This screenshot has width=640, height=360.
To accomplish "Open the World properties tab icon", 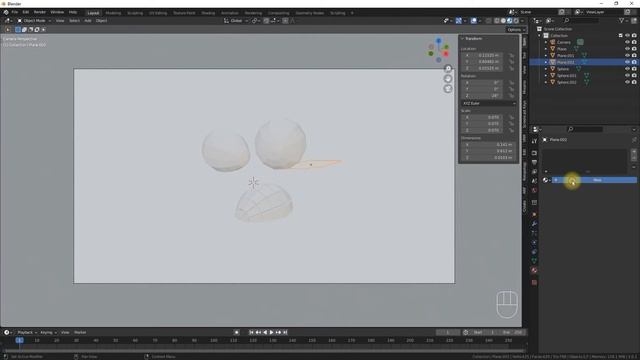I will tap(534, 190).
